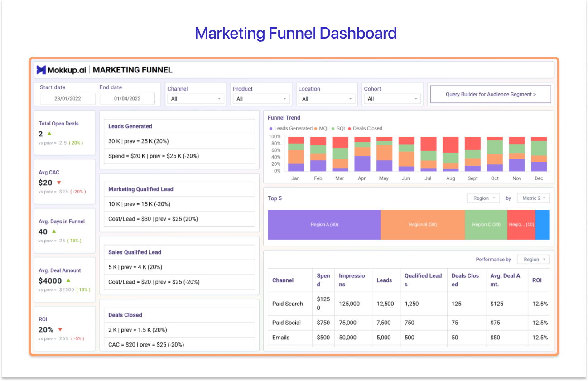Open the Metric 2 dropdown
This screenshot has height=381, width=588.
(x=533, y=198)
